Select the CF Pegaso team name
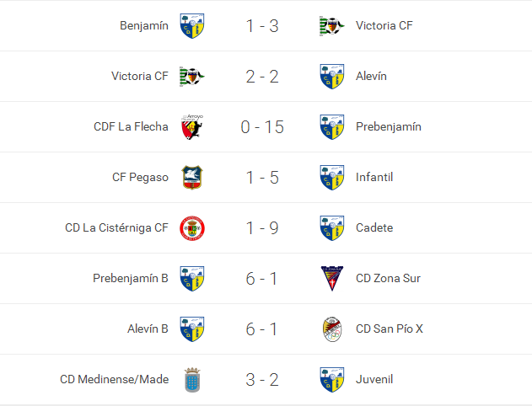Screen dimensions: 532x406 140,178
